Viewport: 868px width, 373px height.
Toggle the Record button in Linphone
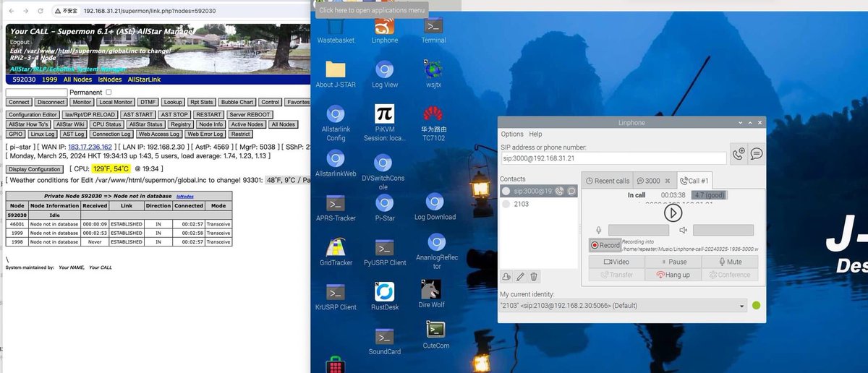(x=605, y=245)
